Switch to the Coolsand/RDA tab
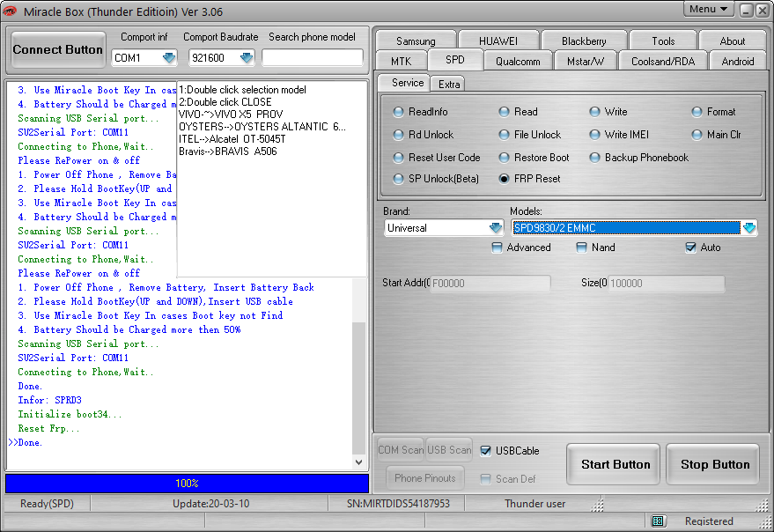Viewport: 774px width, 532px height. click(663, 62)
